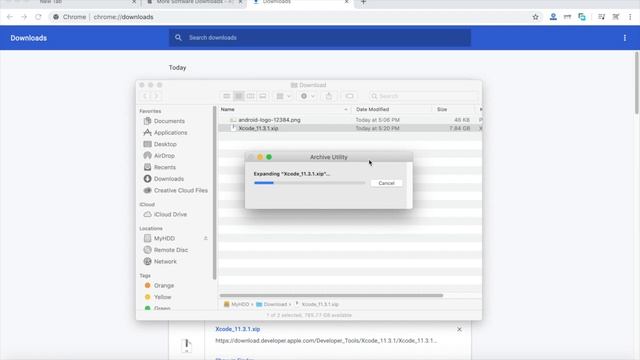Click the Xcode download source URL
The height and width of the screenshot is (360, 640).
tap(326, 340)
